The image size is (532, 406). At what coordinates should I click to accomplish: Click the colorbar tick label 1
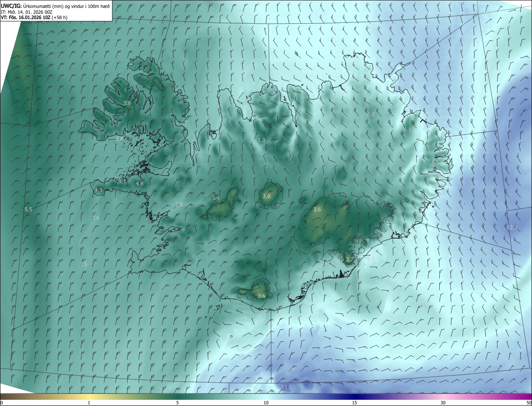tap(89, 403)
